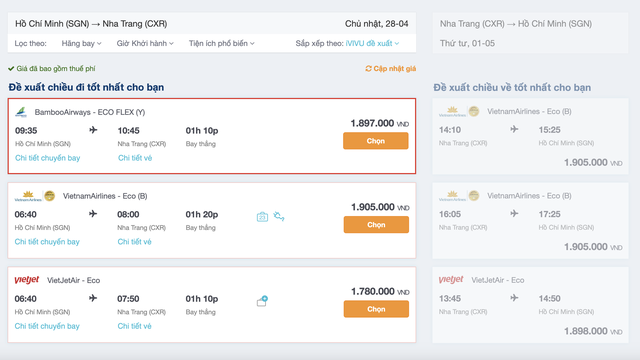Select return flight departing at 14:10
This screenshot has width=640, height=360.
(530, 136)
